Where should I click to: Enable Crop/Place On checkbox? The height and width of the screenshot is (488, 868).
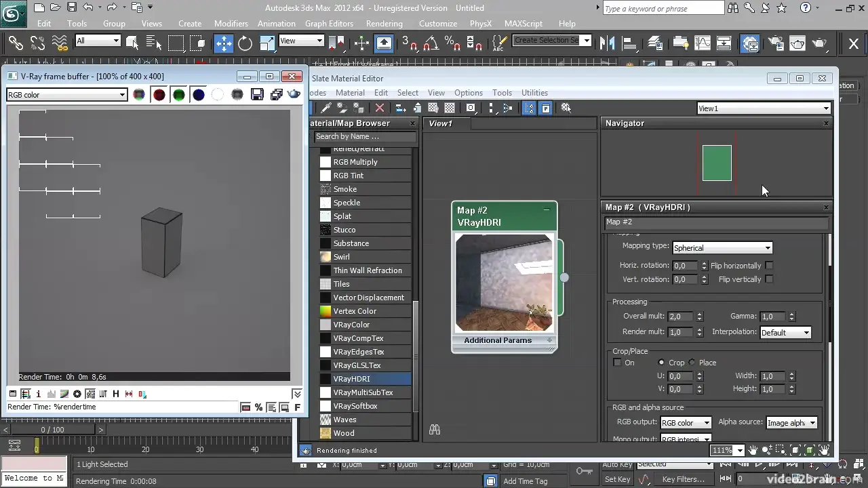[617, 363]
